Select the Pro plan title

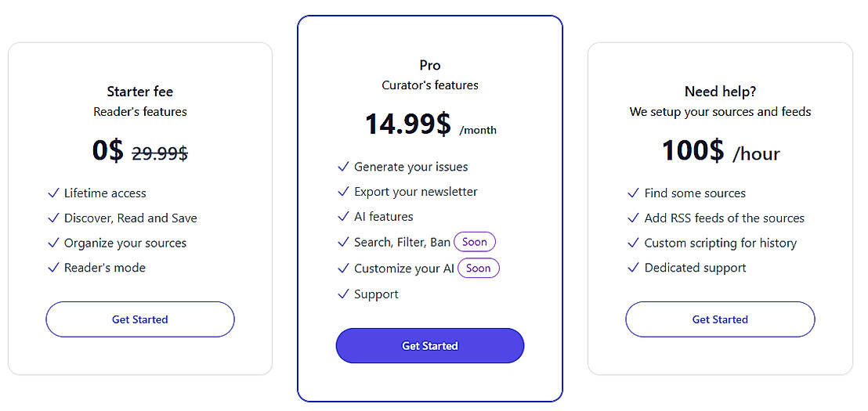coord(430,66)
